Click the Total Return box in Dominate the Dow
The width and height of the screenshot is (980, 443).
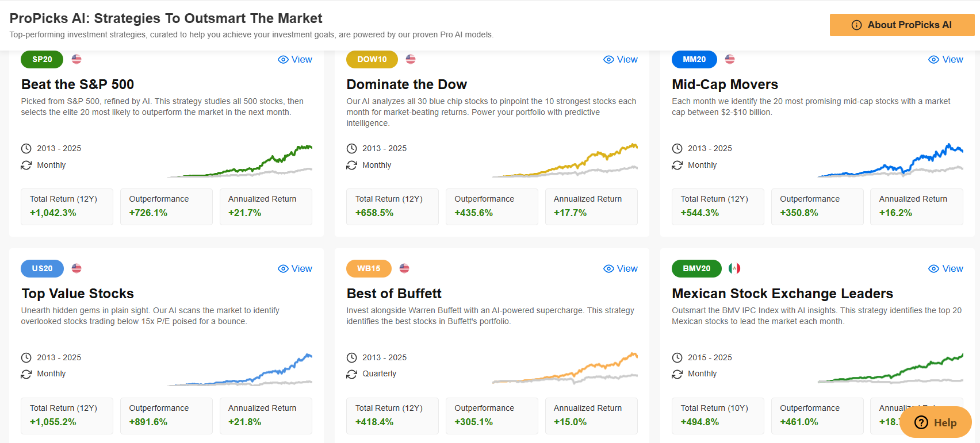click(392, 206)
